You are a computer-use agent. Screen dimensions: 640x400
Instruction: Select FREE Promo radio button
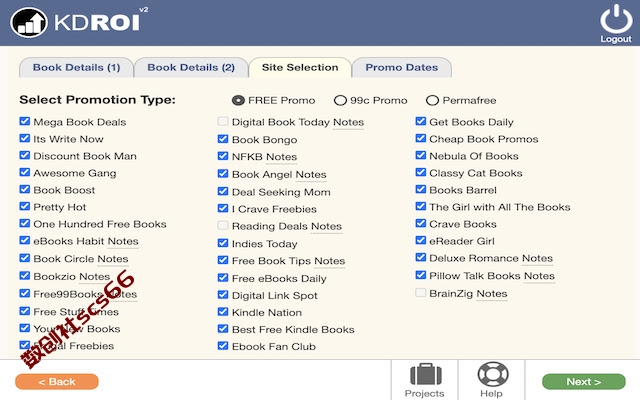pos(238,100)
